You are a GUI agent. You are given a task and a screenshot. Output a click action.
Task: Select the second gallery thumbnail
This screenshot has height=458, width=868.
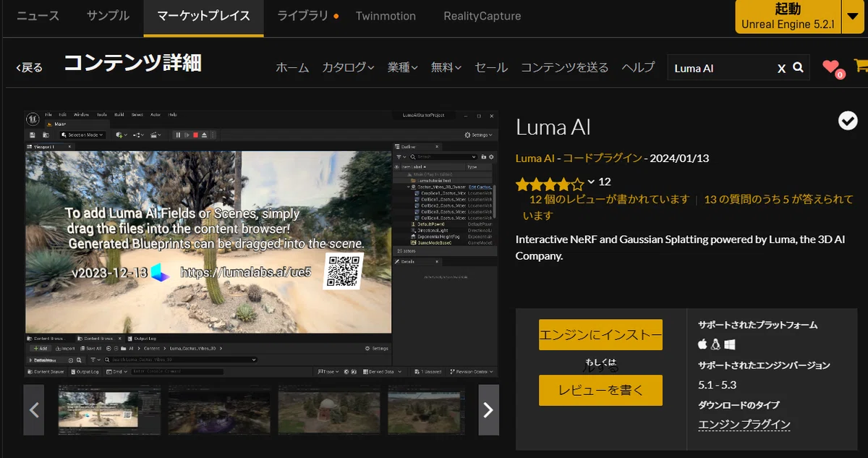[x=219, y=410]
